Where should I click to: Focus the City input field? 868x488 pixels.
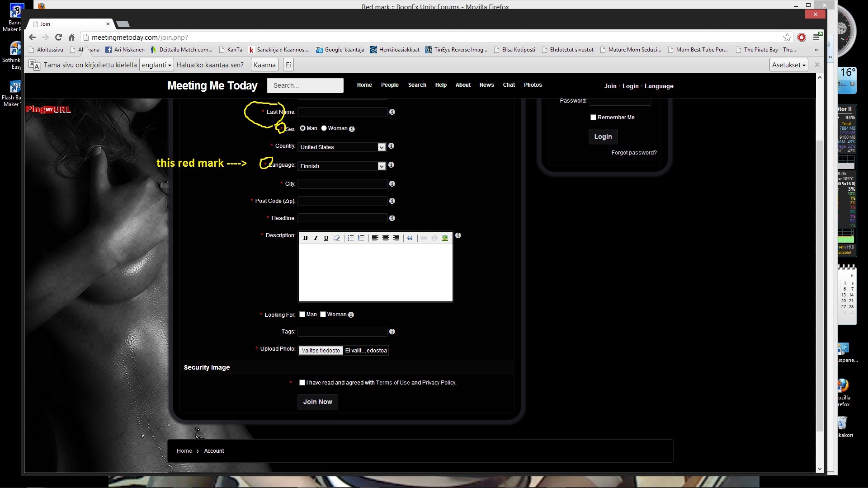point(342,184)
